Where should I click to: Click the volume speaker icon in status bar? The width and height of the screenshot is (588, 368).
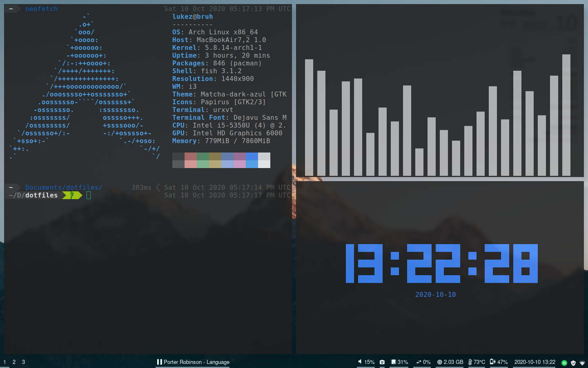pos(360,362)
